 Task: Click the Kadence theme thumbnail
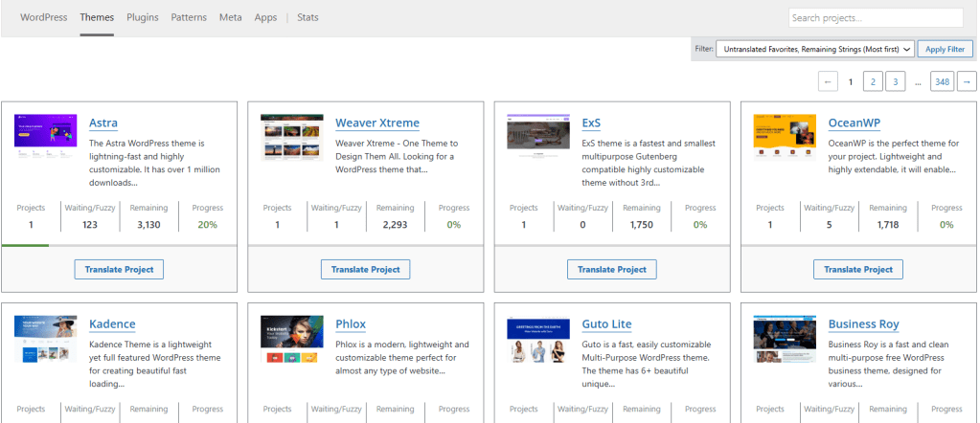click(x=46, y=340)
